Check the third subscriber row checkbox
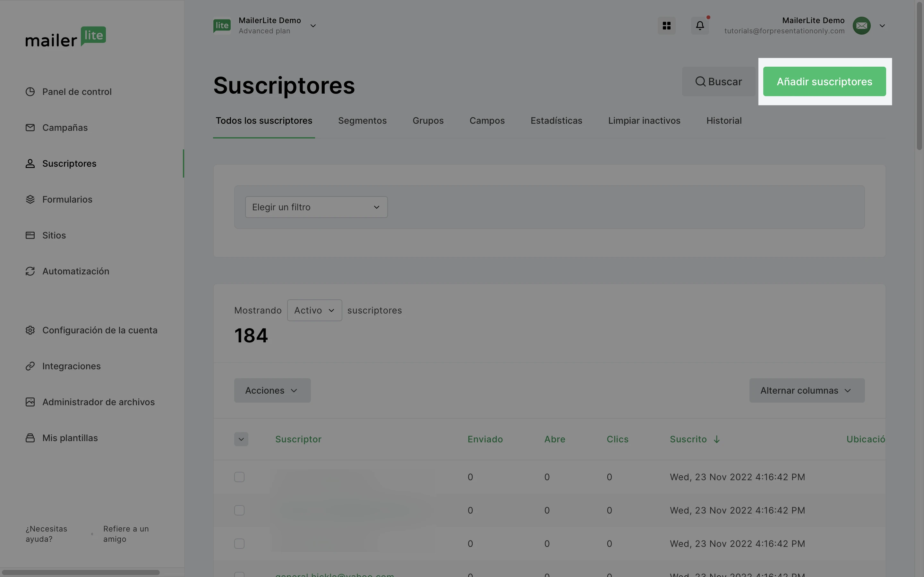This screenshot has width=924, height=577. click(x=239, y=543)
